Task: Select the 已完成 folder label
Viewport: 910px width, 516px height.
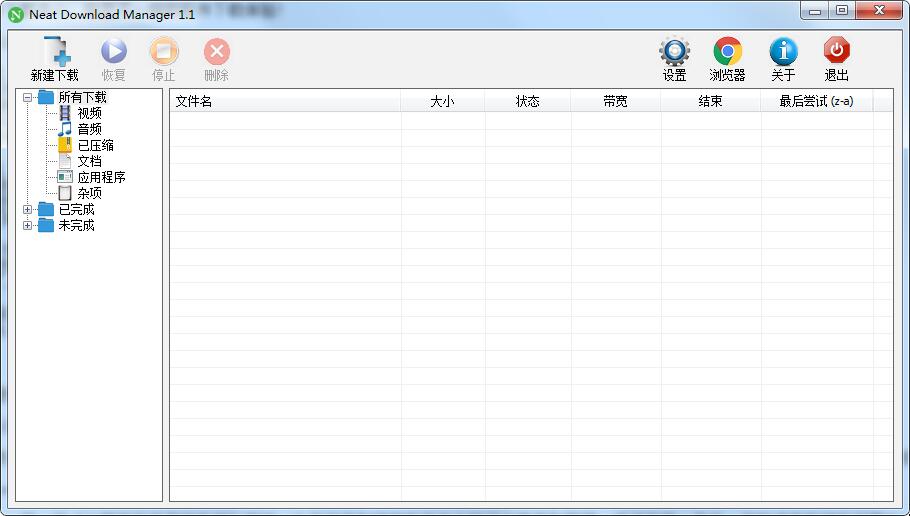Action: click(77, 209)
